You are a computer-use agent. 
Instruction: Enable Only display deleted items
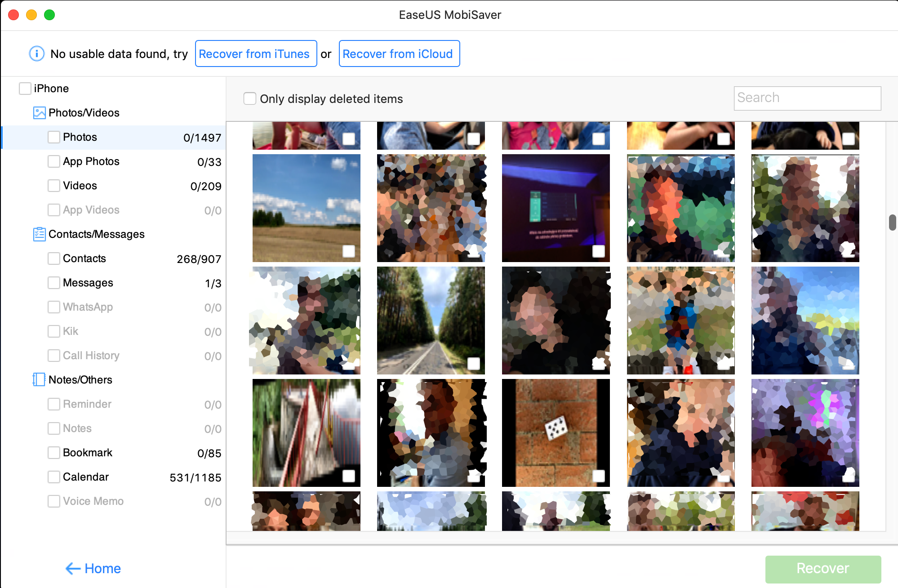pos(250,98)
